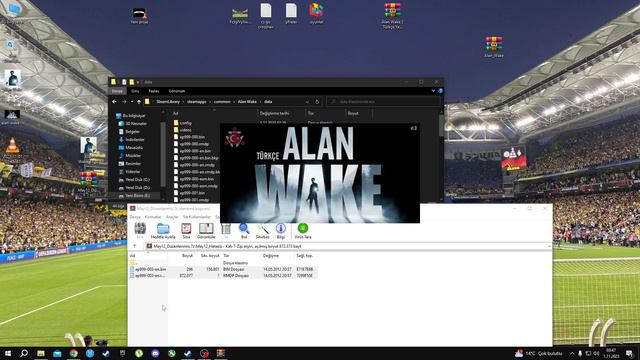The height and width of the screenshot is (360, 640).
Task: Open the Dosya menu in WinRAR
Action: pyautogui.click(x=135, y=217)
